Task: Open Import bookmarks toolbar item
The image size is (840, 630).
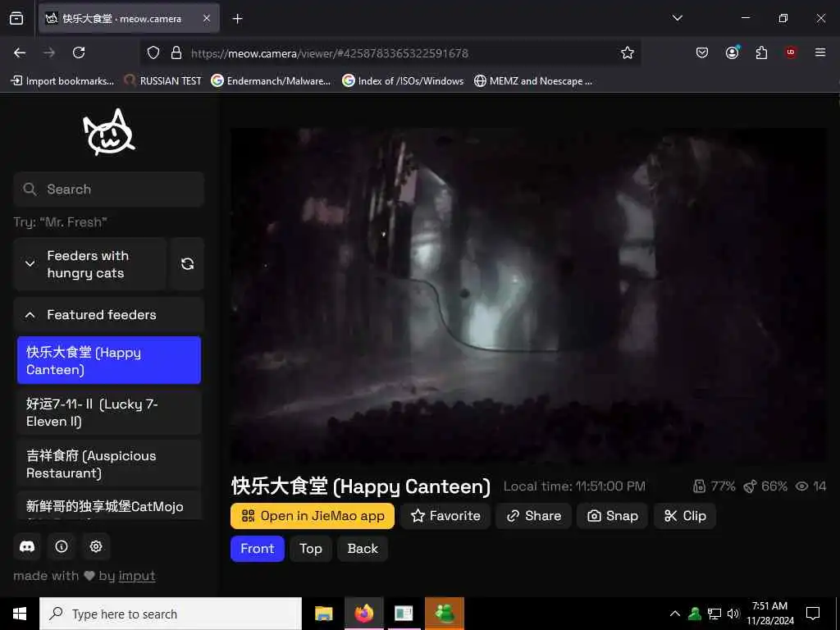Action: pyautogui.click(x=62, y=81)
